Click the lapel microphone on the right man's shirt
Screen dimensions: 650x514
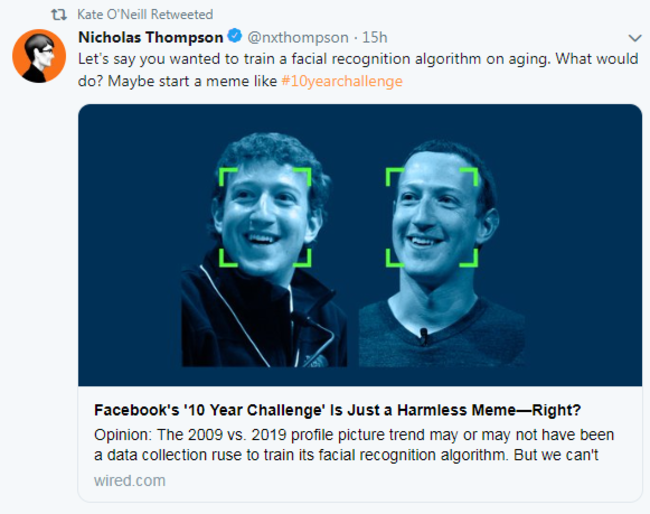423,334
